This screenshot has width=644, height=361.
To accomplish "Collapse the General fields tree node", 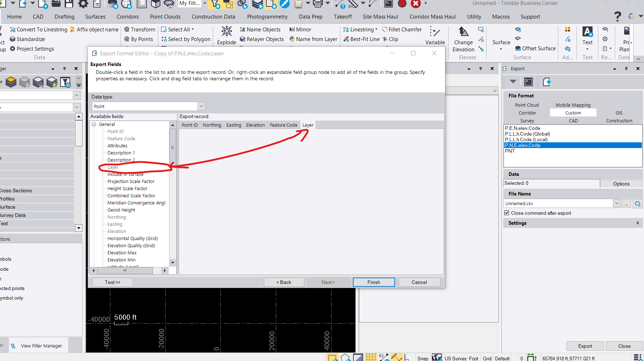I will click(x=94, y=124).
